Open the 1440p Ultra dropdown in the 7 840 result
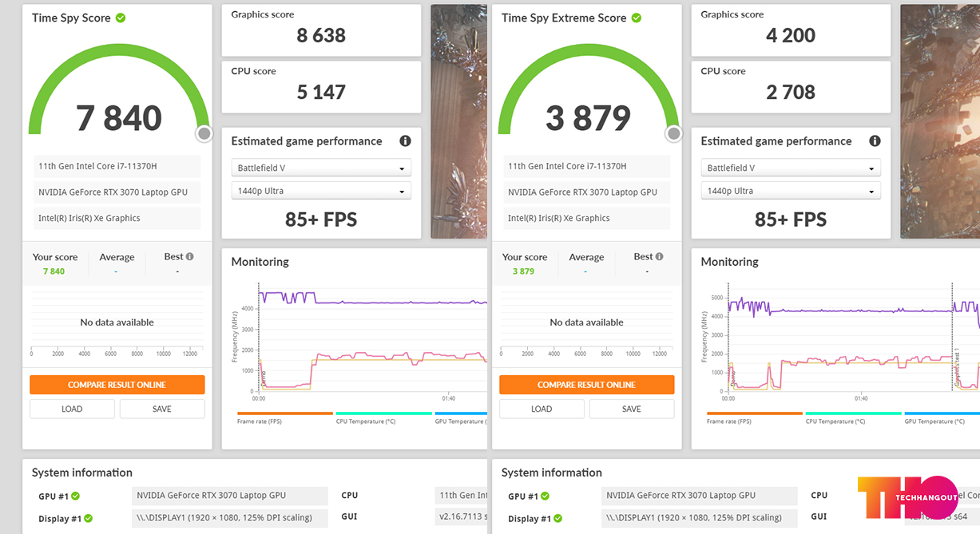This screenshot has width=980, height=534. pyautogui.click(x=321, y=191)
